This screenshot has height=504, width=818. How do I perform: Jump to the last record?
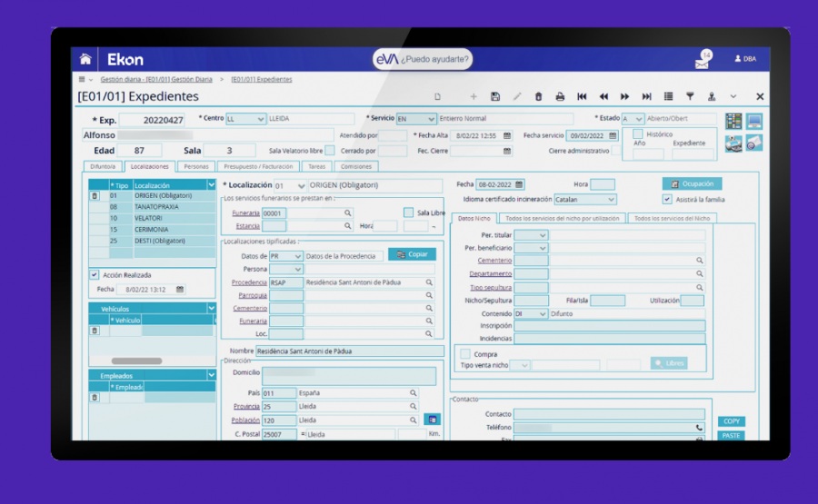pyautogui.click(x=646, y=96)
